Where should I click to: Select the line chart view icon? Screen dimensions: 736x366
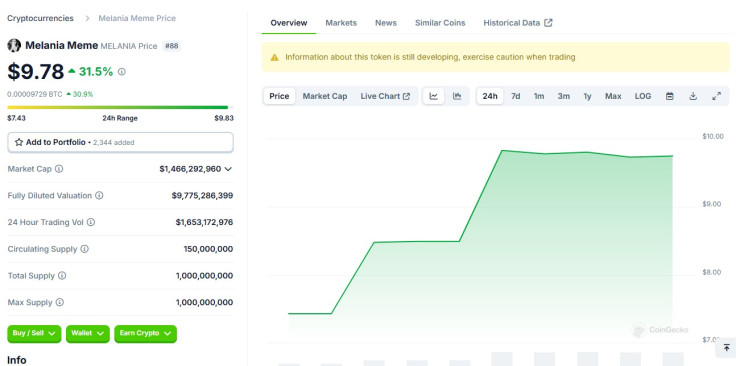(x=434, y=96)
